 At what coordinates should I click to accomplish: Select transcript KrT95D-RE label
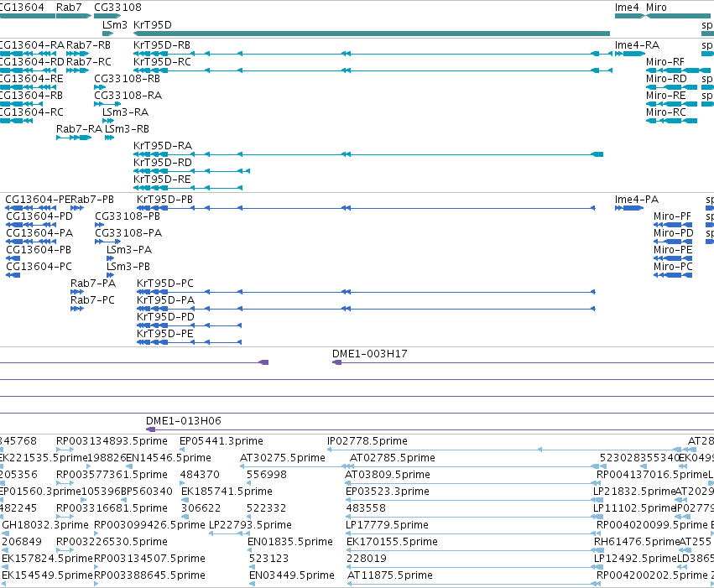click(x=162, y=180)
